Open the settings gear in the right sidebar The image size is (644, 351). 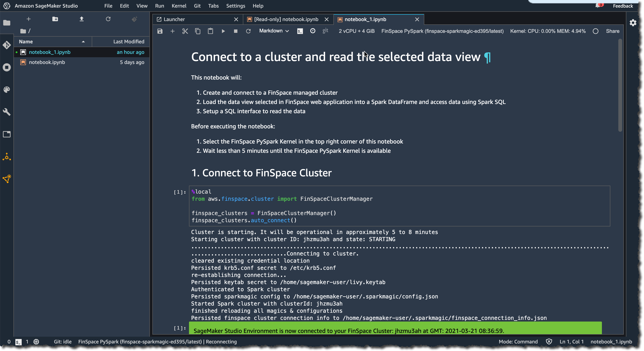633,23
